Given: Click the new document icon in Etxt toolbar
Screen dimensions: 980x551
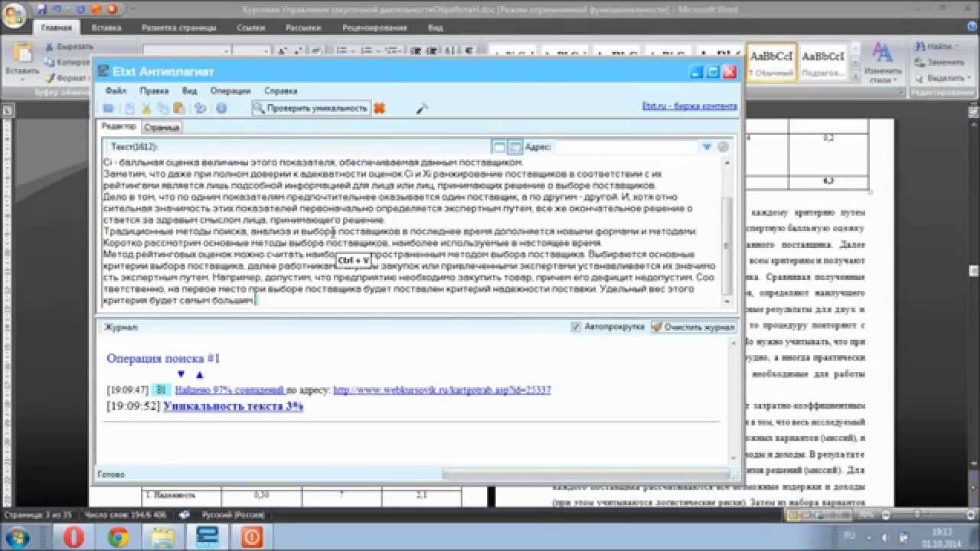Looking at the screenshot, I should point(129,109).
